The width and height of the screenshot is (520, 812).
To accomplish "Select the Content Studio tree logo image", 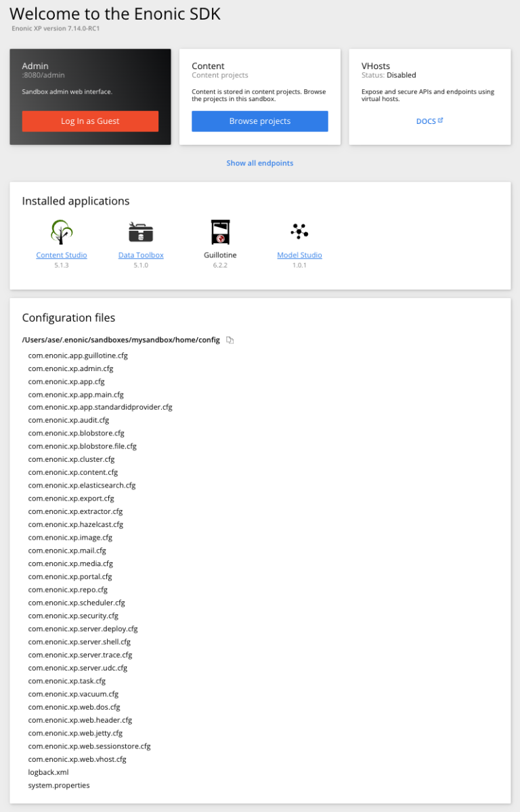I will 62,232.
